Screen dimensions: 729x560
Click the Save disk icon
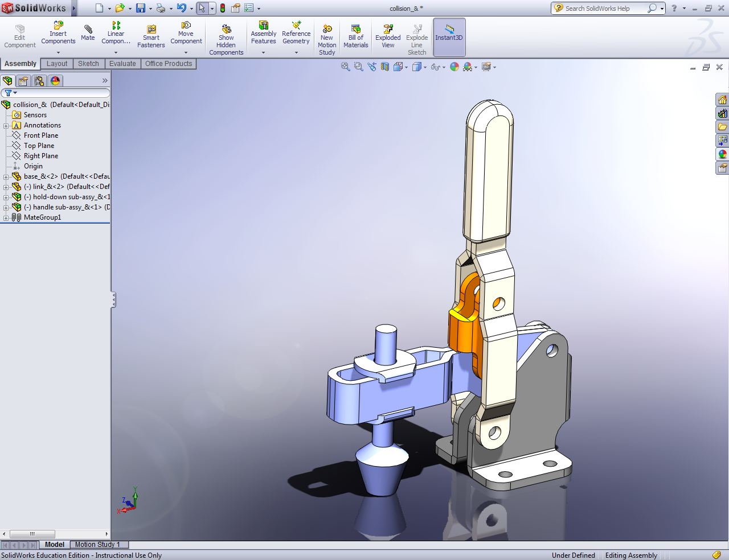(x=141, y=8)
